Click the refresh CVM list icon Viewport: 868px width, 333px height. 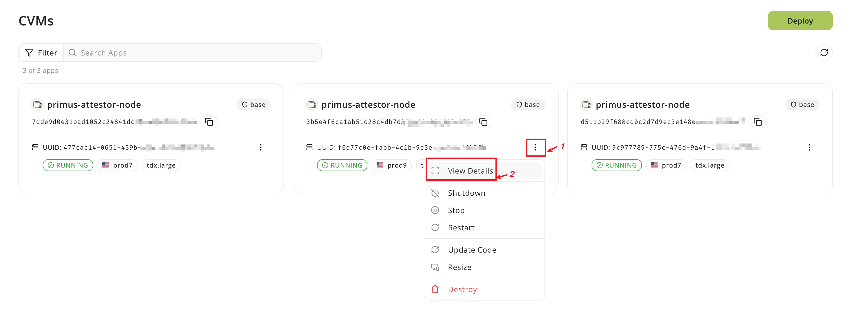tap(824, 53)
